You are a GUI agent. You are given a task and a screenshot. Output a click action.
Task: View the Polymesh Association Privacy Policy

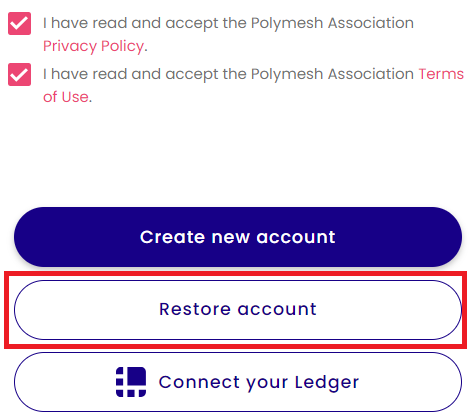(93, 46)
